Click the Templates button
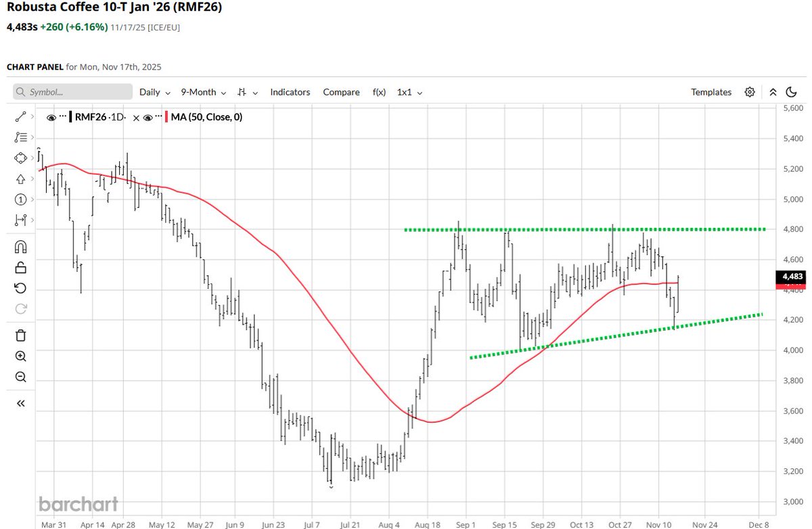The height and width of the screenshot is (529, 812). click(711, 92)
